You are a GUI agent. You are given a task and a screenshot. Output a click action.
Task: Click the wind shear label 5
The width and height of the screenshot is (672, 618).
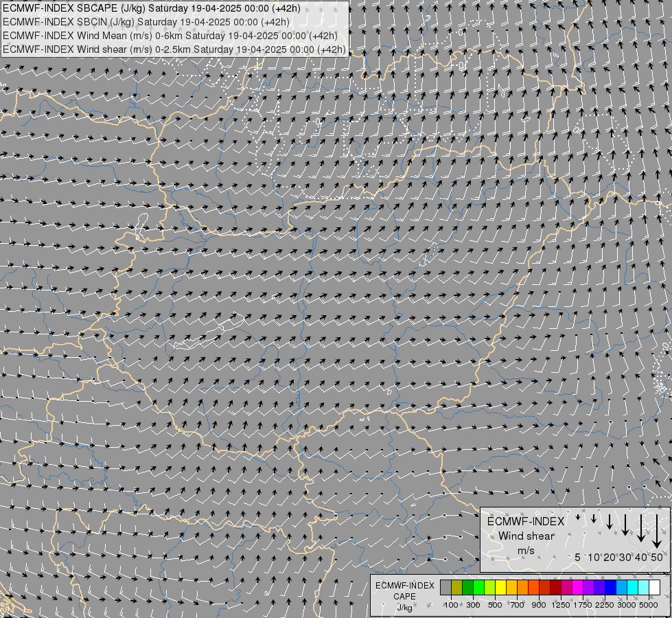[578, 557]
